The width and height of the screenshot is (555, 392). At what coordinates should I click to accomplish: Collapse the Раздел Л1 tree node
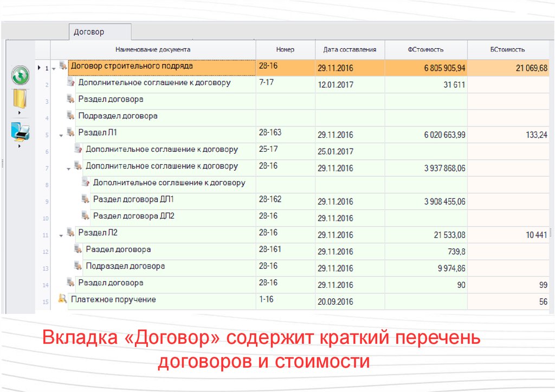[61, 135]
